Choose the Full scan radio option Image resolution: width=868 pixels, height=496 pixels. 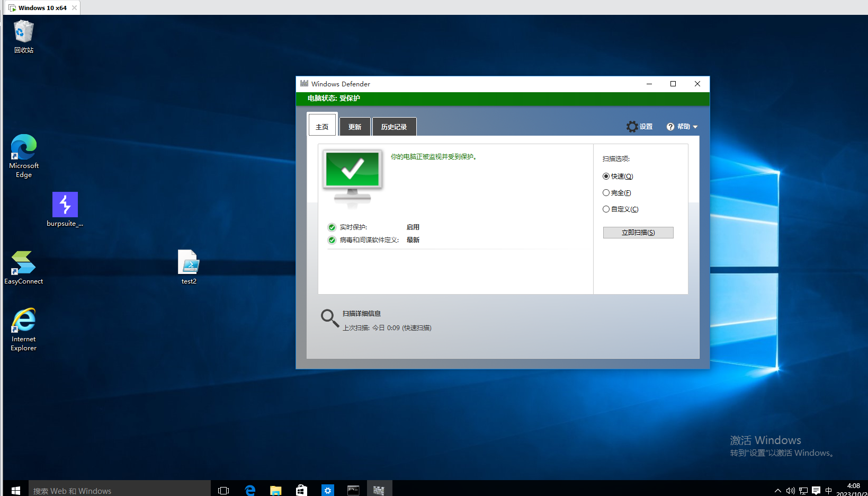coord(606,193)
